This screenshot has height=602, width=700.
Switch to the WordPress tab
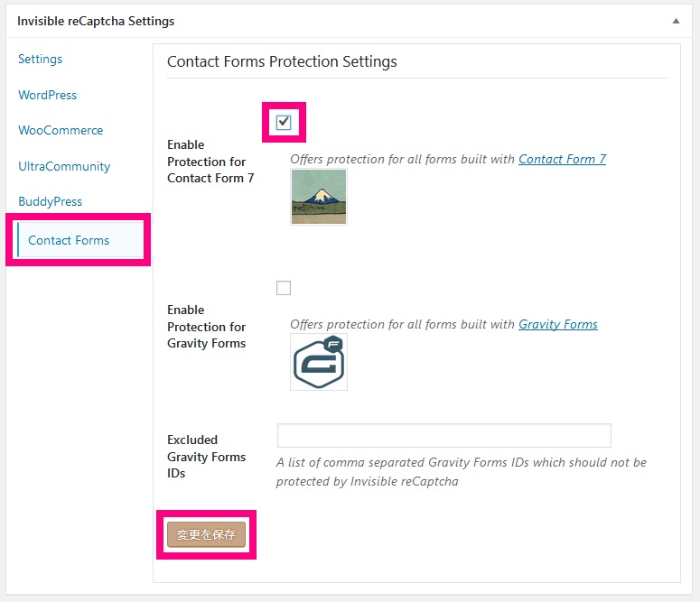(47, 95)
